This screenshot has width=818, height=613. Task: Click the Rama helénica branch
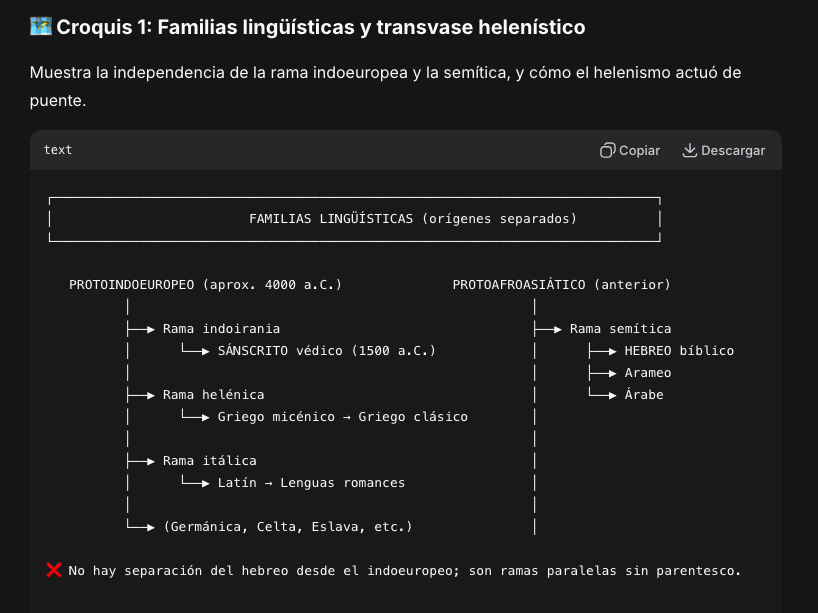(x=213, y=395)
